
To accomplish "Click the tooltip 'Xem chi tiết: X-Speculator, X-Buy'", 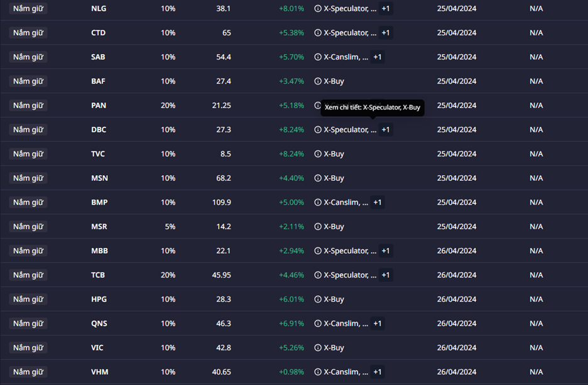I will tap(373, 107).
